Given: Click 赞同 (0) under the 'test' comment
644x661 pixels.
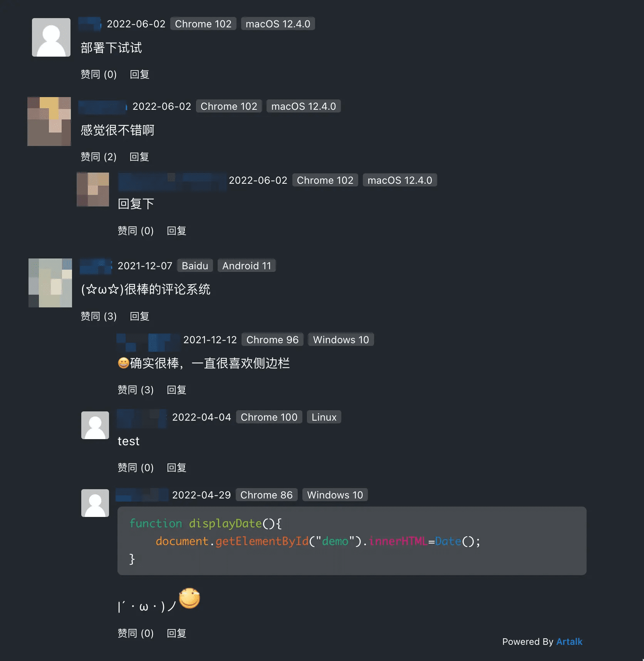Looking at the screenshot, I should [x=136, y=468].
